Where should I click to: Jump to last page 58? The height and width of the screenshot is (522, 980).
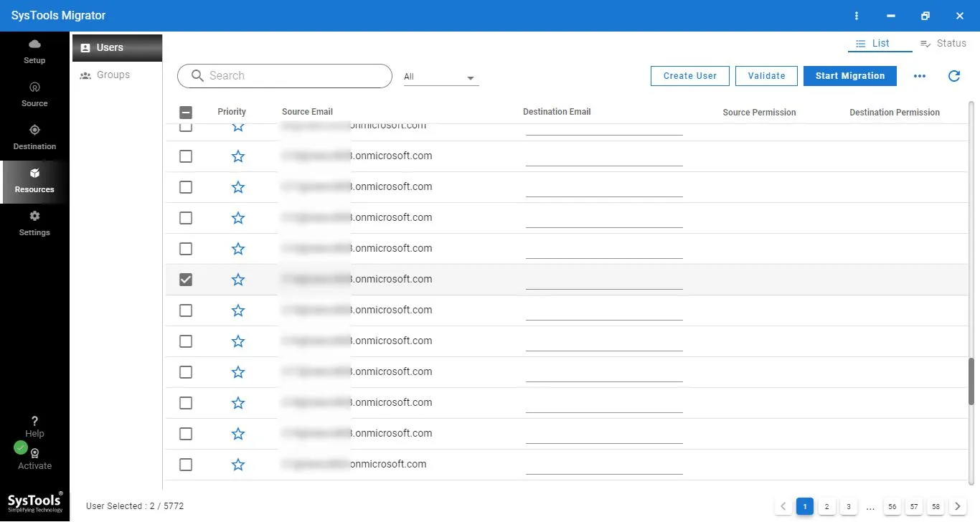[936, 507]
